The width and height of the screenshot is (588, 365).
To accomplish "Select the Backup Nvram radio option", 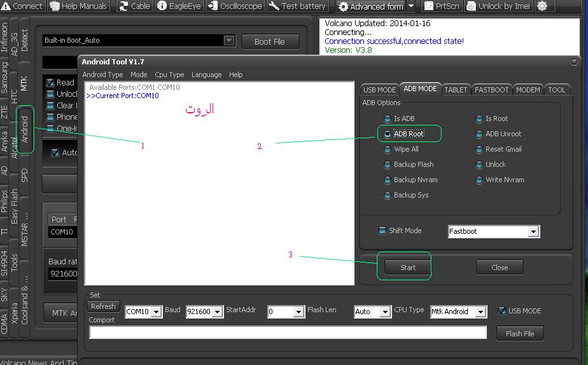I will (388, 180).
